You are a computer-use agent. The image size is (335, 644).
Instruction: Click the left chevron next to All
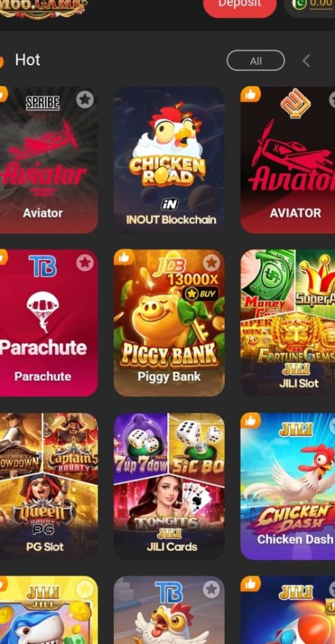coord(306,61)
